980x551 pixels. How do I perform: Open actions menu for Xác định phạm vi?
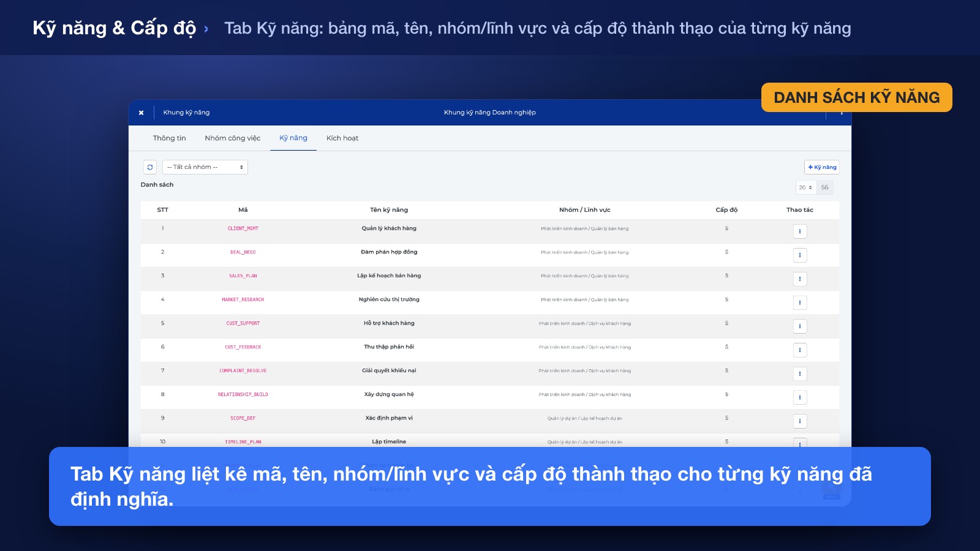pos(800,421)
